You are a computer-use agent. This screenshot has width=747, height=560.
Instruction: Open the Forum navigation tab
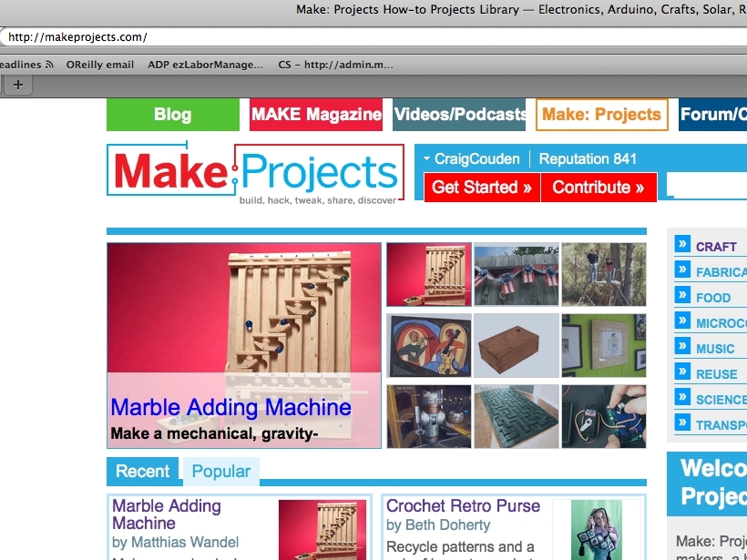[712, 115]
